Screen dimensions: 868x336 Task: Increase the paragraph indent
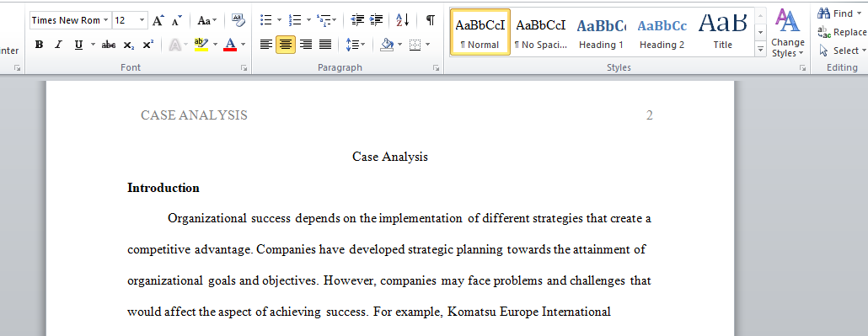377,20
